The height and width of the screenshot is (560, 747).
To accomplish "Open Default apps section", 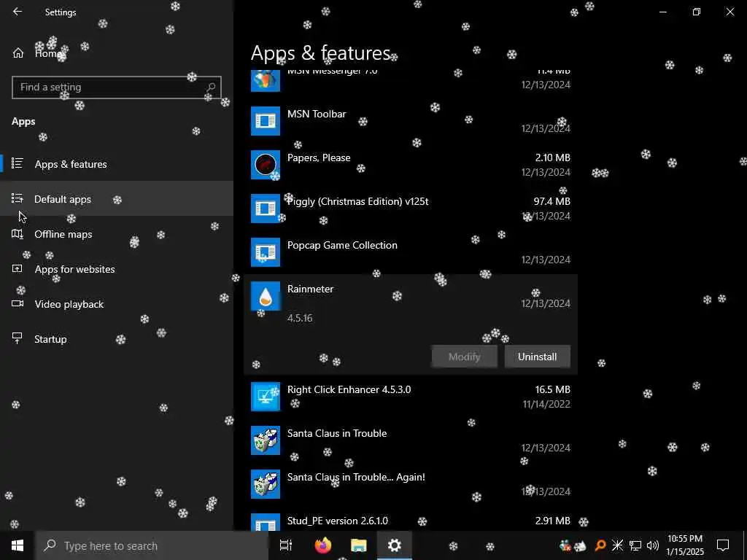I will 117,199.
